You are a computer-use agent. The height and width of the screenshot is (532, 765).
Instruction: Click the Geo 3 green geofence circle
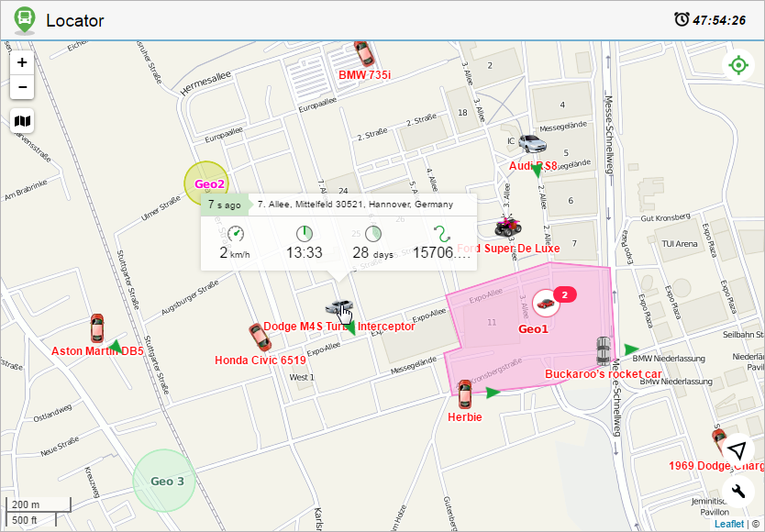164,481
